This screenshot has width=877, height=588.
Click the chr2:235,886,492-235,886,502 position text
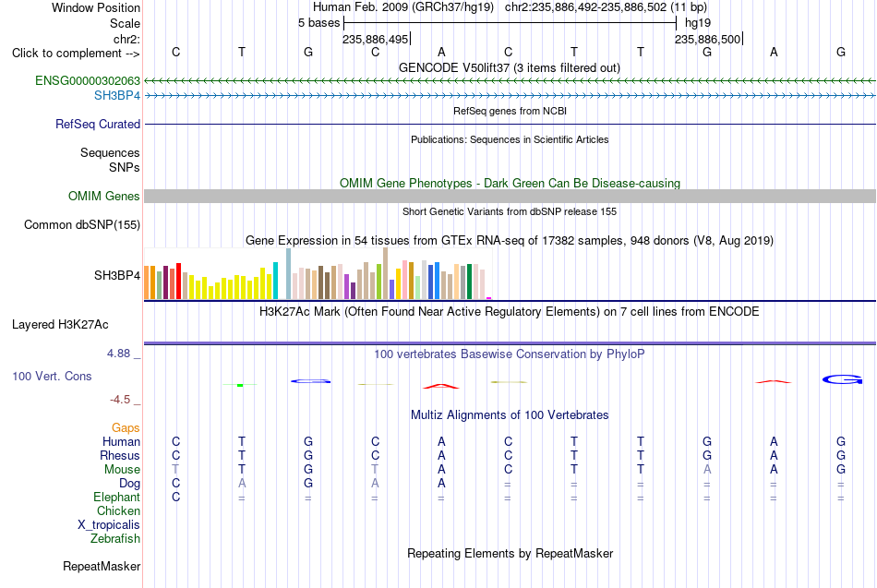point(606,7)
